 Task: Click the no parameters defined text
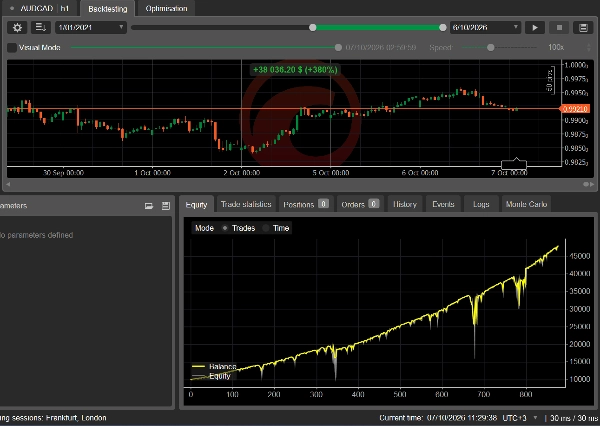[36, 235]
